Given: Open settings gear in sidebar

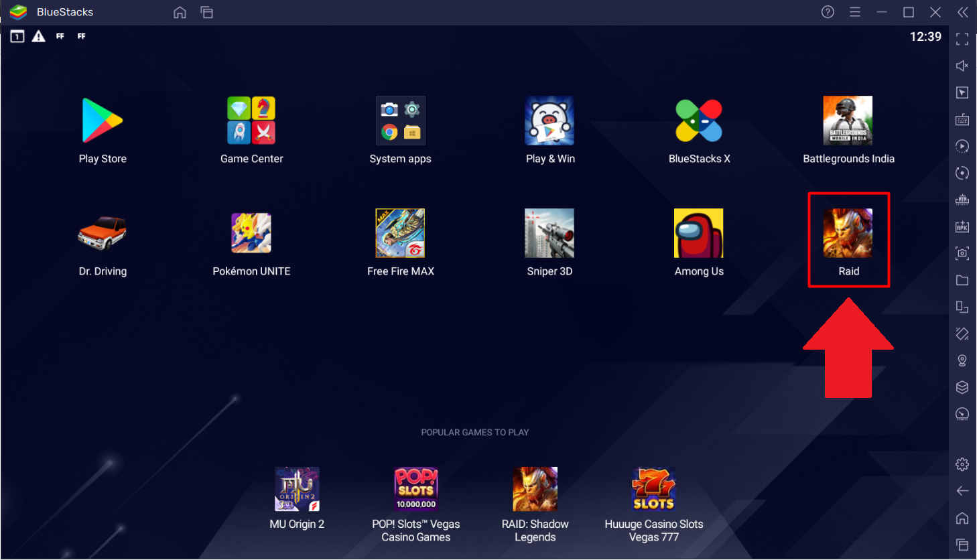Looking at the screenshot, I should [962, 464].
